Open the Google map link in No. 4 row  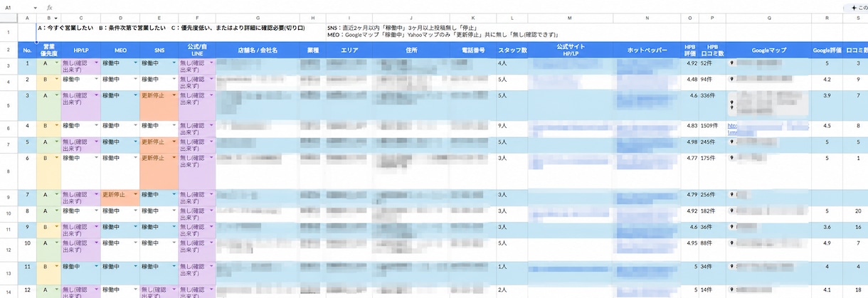click(x=768, y=129)
